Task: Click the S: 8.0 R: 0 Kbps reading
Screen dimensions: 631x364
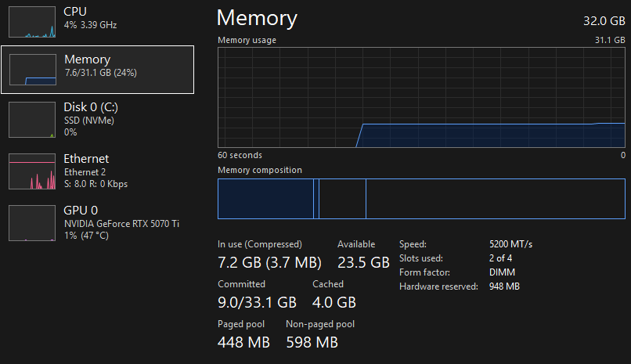Action: [x=96, y=184]
